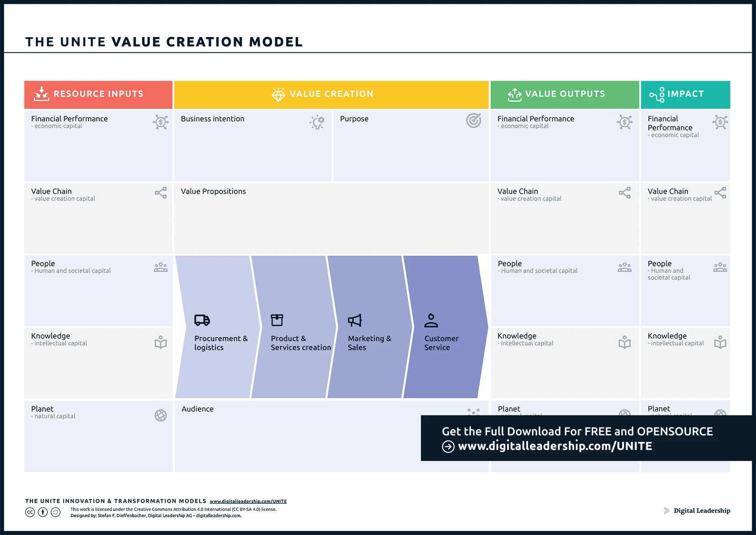Select the package icon for Product & Services creation

click(x=277, y=320)
